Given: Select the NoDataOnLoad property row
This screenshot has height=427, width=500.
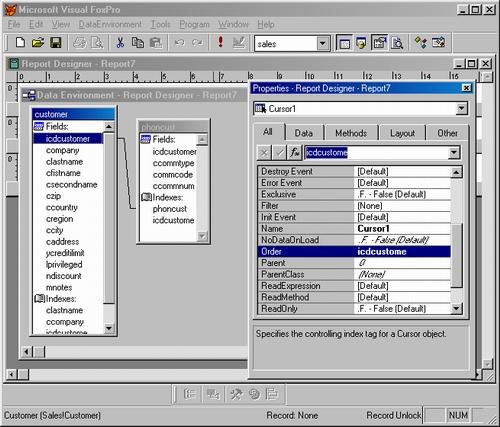Looking at the screenshot, I should click(354, 240).
